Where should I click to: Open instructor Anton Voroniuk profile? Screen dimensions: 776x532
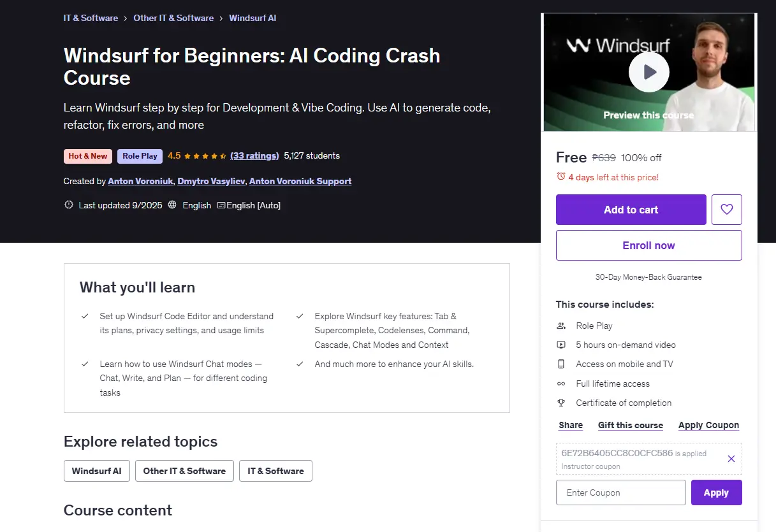(140, 181)
